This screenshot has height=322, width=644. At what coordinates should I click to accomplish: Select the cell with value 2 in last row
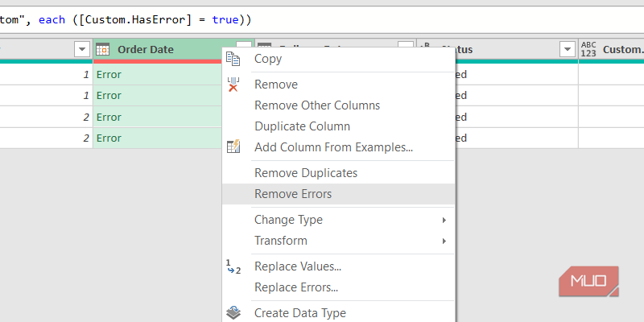pyautogui.click(x=46, y=138)
